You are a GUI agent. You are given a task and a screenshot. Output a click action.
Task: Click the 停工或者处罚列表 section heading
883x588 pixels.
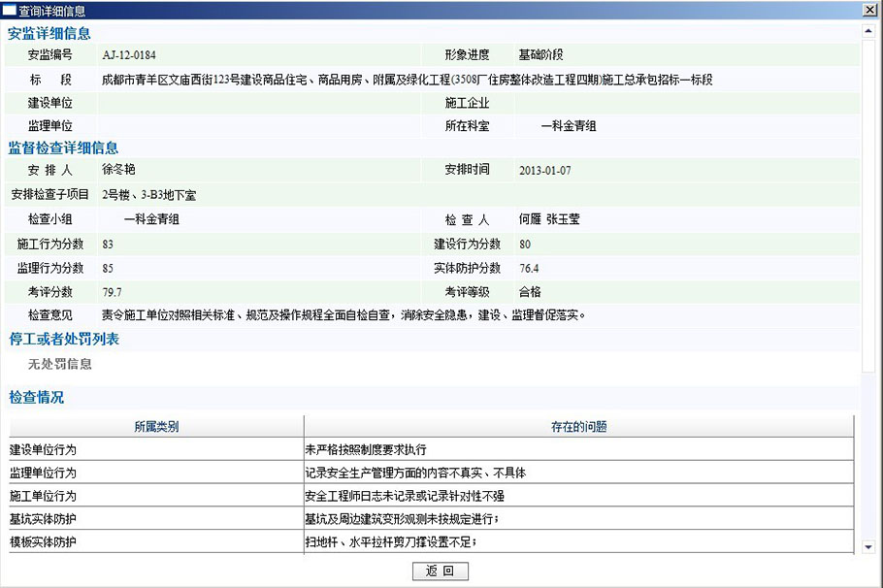[64, 339]
